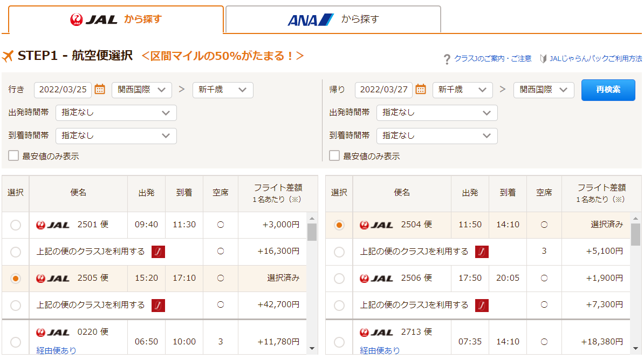This screenshot has width=644, height=359.
Task: Click JAL logo in the 2506 便 row
Action: pos(376,279)
